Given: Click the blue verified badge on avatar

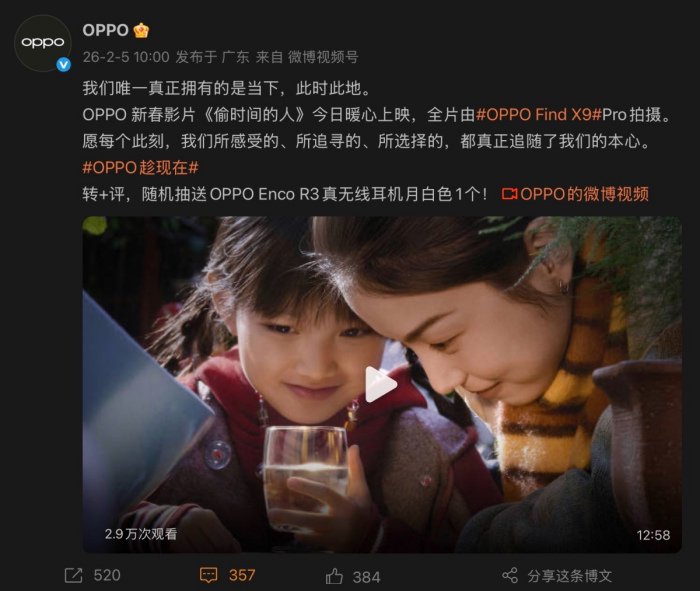Looking at the screenshot, I should tap(64, 65).
